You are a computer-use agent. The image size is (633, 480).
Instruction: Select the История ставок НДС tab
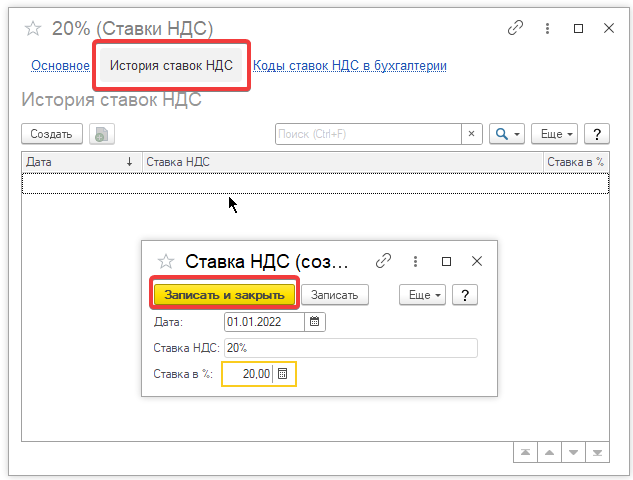(x=171, y=65)
